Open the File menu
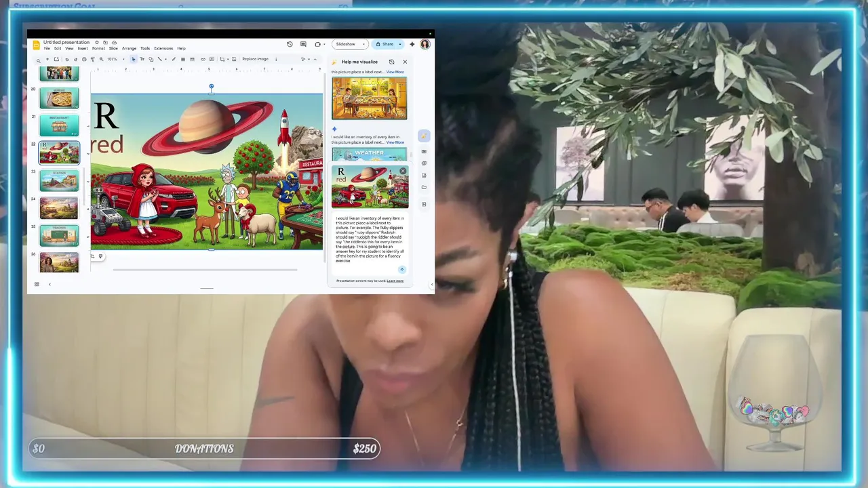This screenshot has height=488, width=868. 47,48
